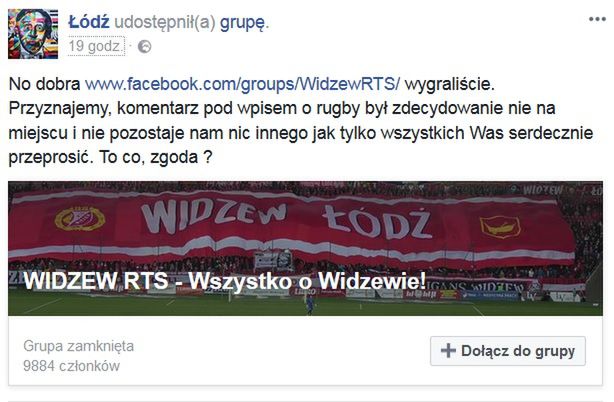614x402 pixels.
Task: Open the Łódź page profile picture
Action: (x=33, y=34)
